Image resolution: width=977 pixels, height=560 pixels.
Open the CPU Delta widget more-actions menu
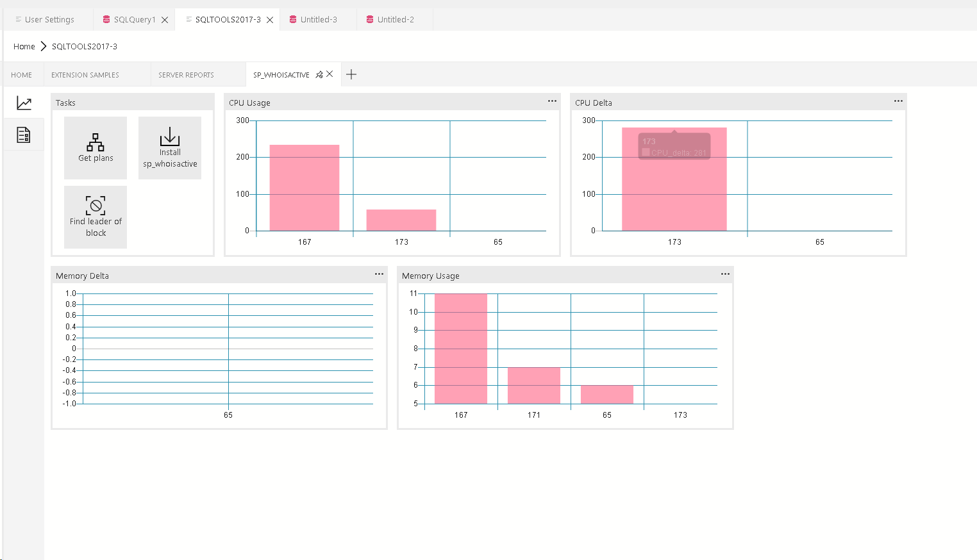(898, 101)
